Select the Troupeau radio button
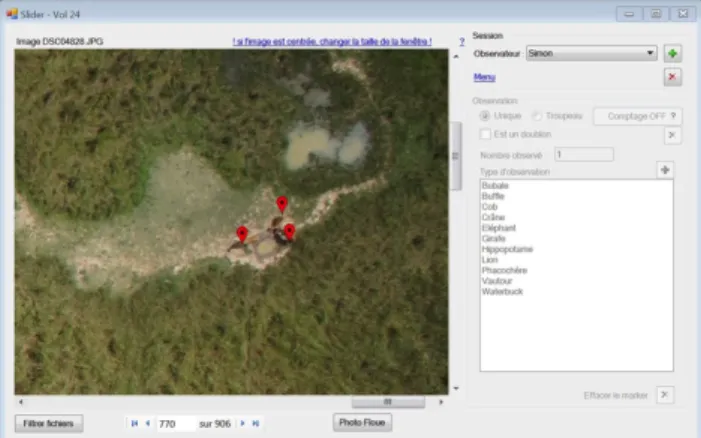Screen dimensions: 701x438 [537, 116]
